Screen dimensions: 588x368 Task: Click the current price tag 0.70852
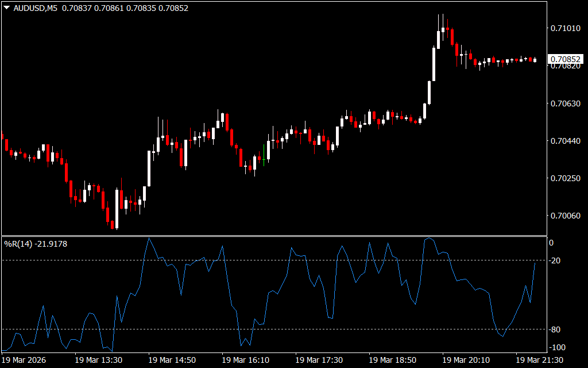565,59
